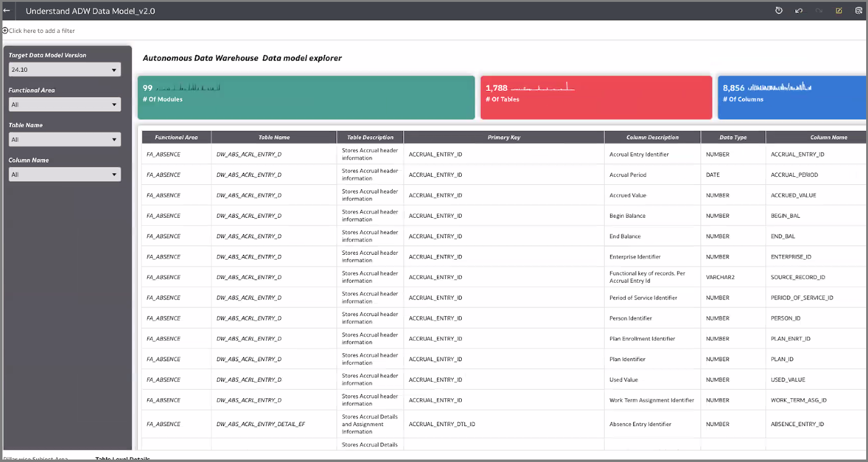Go back using the left arrow
This screenshot has height=462, width=868.
tap(7, 11)
